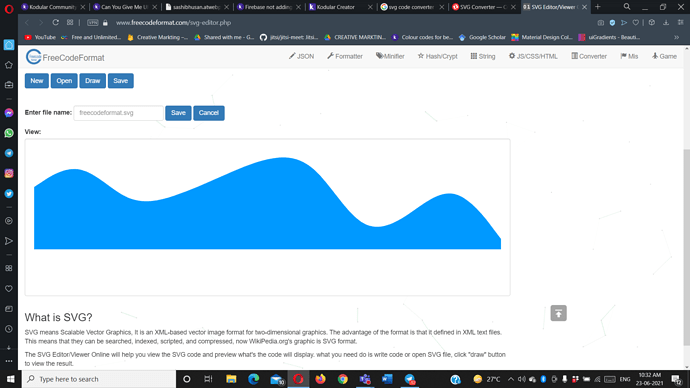Open Instagram in Opera sidebar
Screen dimensions: 690x388
pos(9,173)
